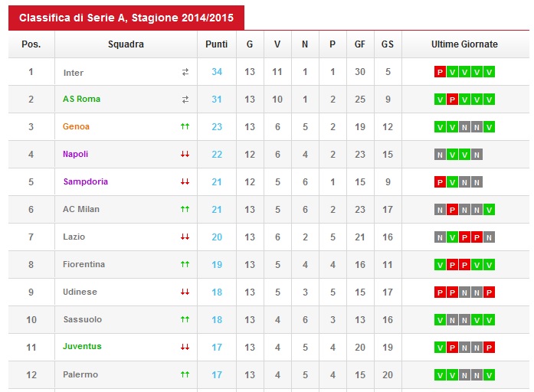Click Fiorentina's 19 points value
The width and height of the screenshot is (534, 392).
tap(217, 265)
